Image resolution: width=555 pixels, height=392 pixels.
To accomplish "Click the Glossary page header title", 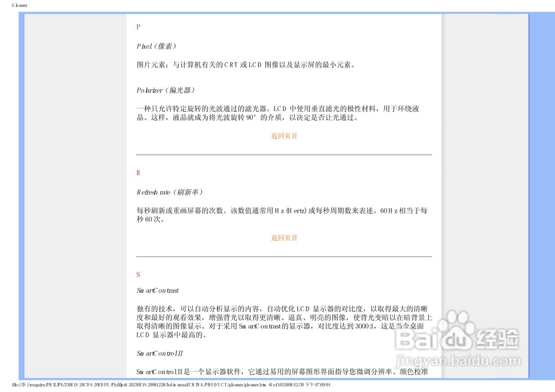I will [20, 5].
